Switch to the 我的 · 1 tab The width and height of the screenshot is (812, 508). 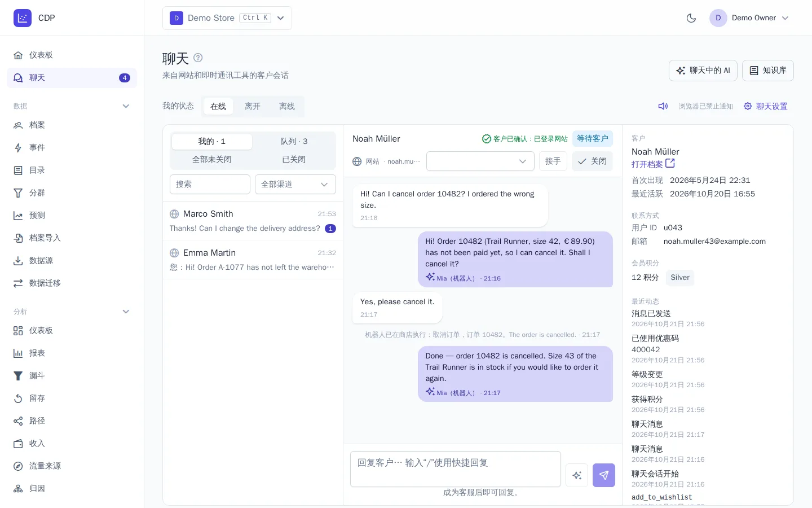pyautogui.click(x=212, y=142)
